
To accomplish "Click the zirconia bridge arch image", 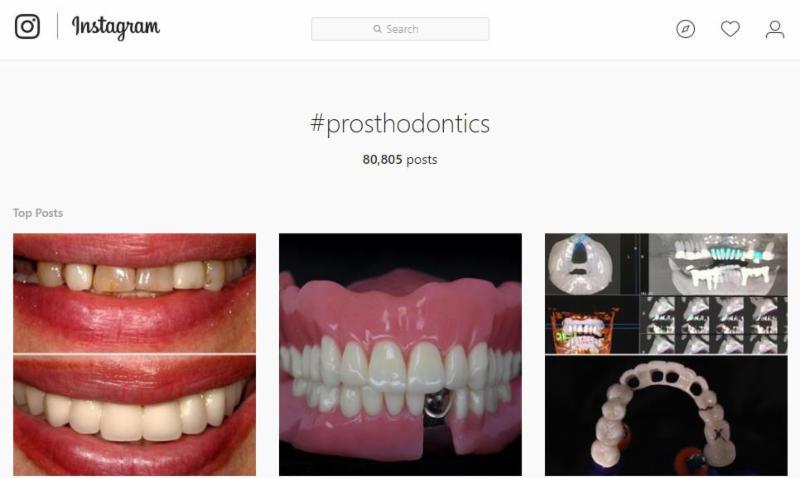I will [666, 416].
